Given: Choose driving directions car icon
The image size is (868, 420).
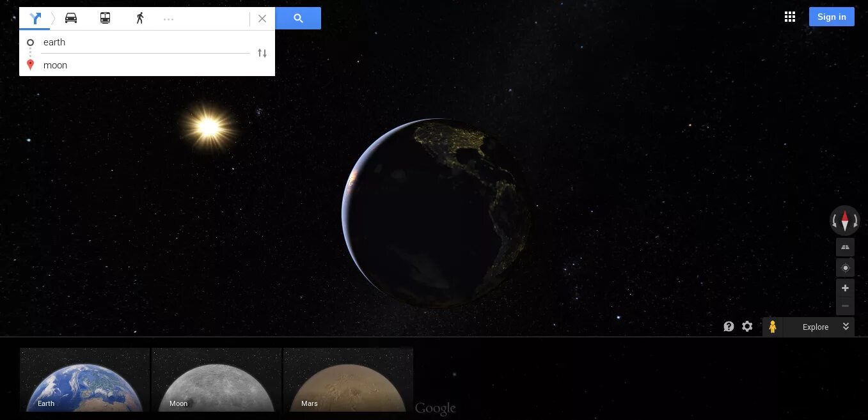Looking at the screenshot, I should 71,19.
